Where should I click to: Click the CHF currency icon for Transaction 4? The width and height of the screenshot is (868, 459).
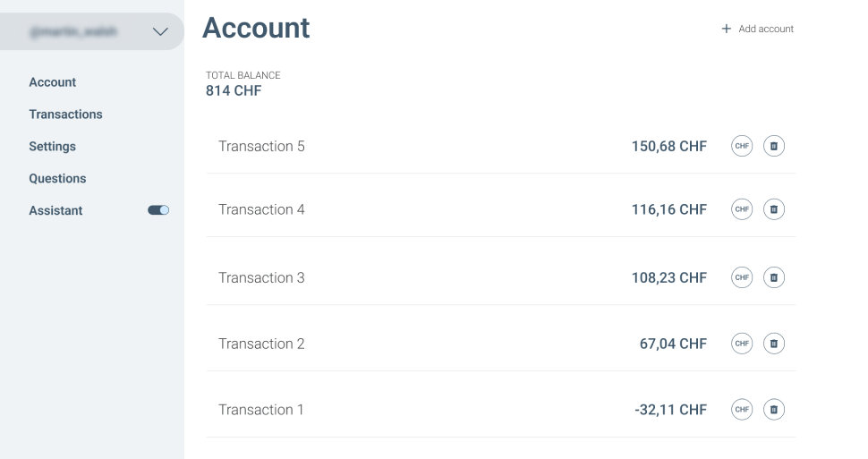coord(742,209)
